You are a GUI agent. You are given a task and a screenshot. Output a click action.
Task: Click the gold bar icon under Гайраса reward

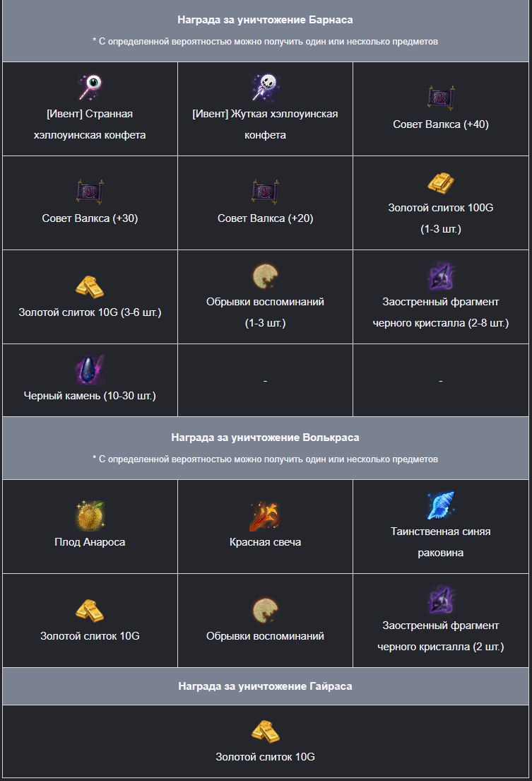(x=265, y=732)
